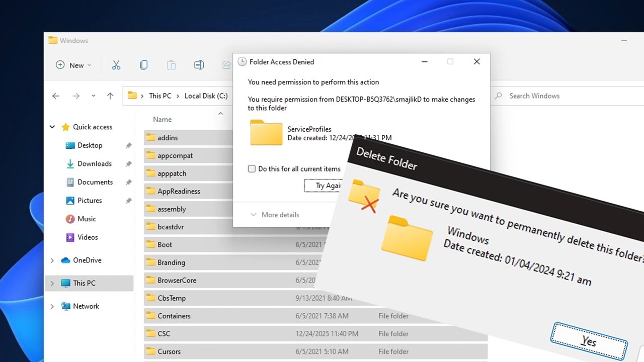This screenshot has height=362, width=644.
Task: Click delete folder red X icon
Action: point(364,196)
